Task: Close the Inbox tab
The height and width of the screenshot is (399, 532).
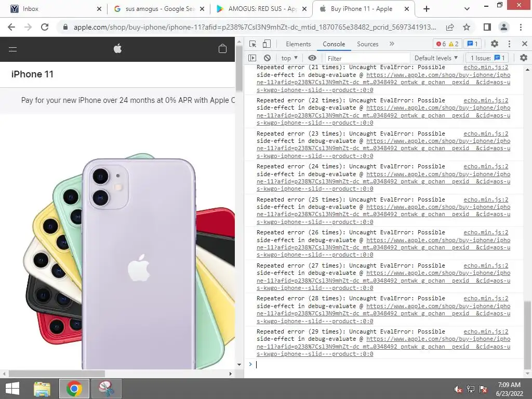Action: pyautogui.click(x=99, y=9)
